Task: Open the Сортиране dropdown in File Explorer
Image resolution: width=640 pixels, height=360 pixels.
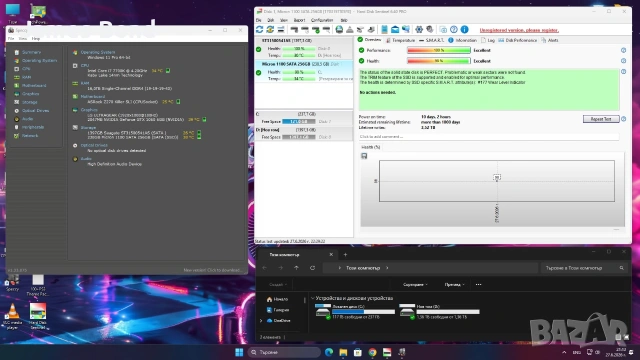Action: coord(415,284)
